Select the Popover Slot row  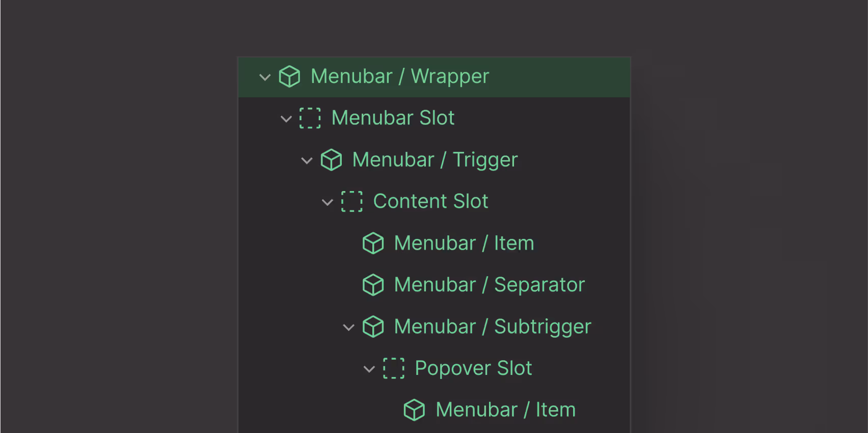point(473,368)
